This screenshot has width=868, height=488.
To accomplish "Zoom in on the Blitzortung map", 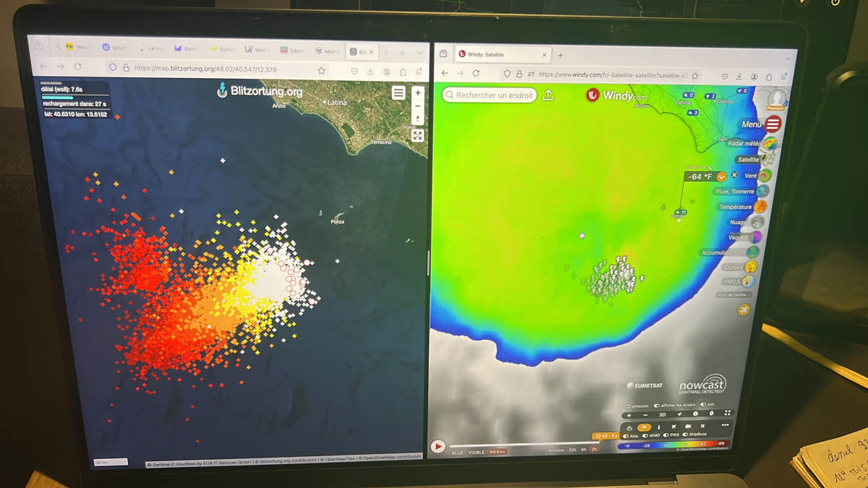I will (417, 93).
